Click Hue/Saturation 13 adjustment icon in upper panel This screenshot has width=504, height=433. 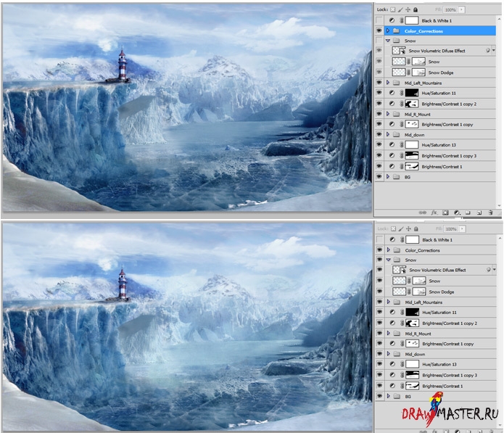pos(392,144)
